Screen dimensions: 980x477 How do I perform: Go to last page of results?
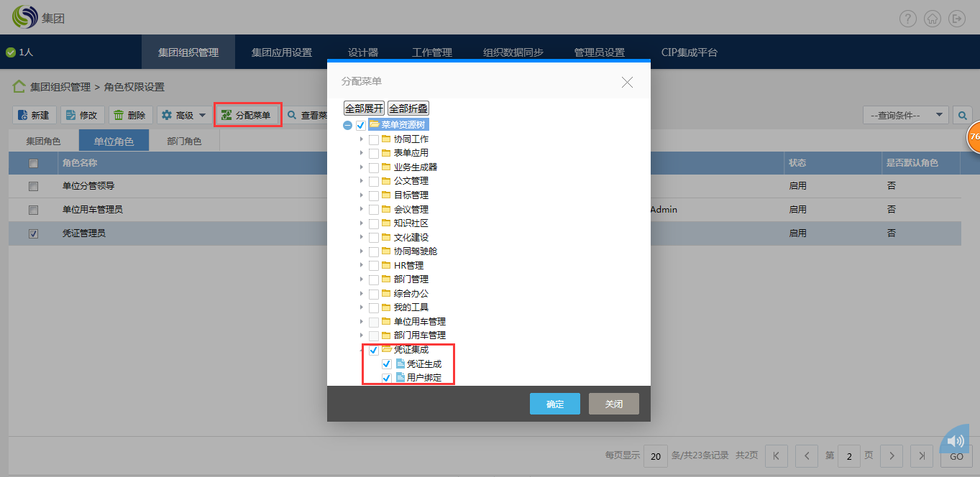coord(922,455)
